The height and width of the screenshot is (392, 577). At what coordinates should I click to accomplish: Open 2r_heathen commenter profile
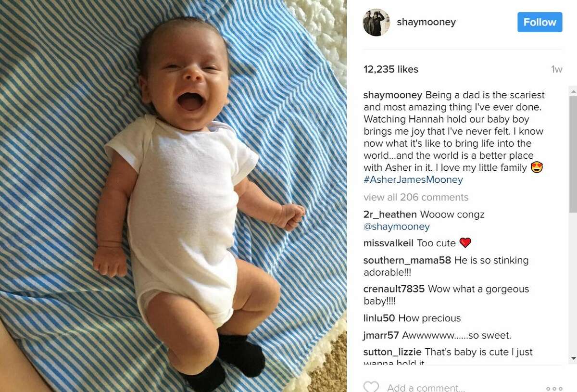pos(390,214)
